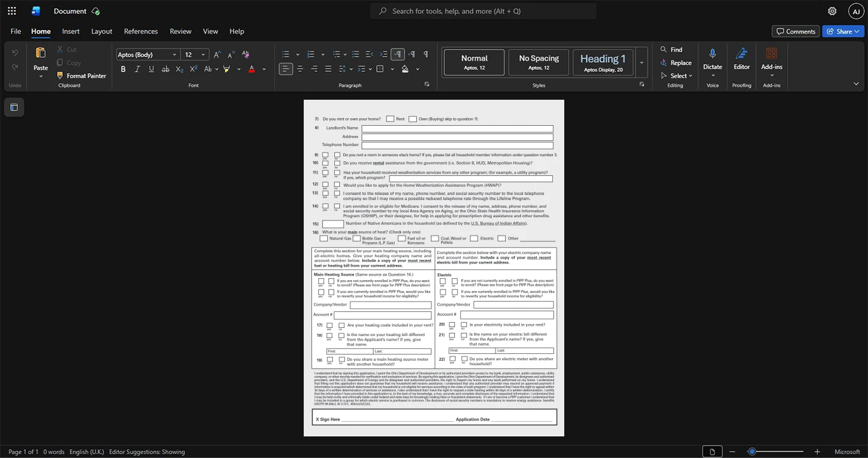Screen dimensions: 868x458
Task: Open the Dictate microphone tool
Action: coord(712,60)
